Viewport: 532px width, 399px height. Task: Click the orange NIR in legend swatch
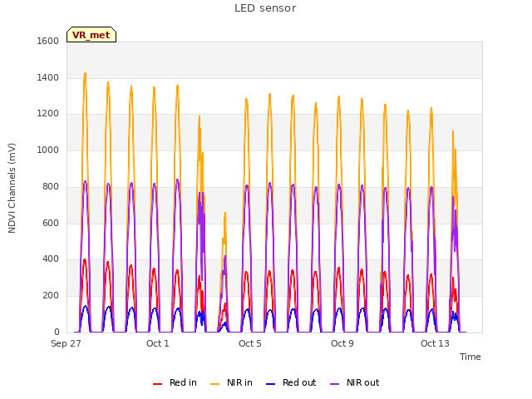tap(214, 384)
